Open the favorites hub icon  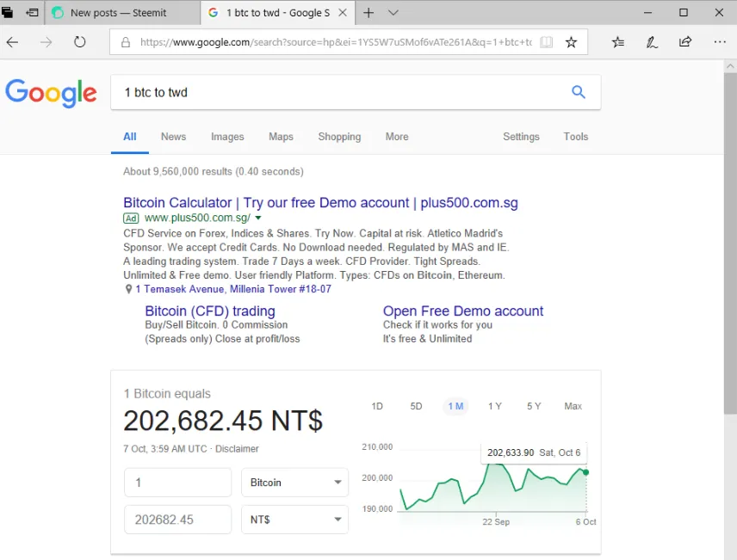point(618,42)
